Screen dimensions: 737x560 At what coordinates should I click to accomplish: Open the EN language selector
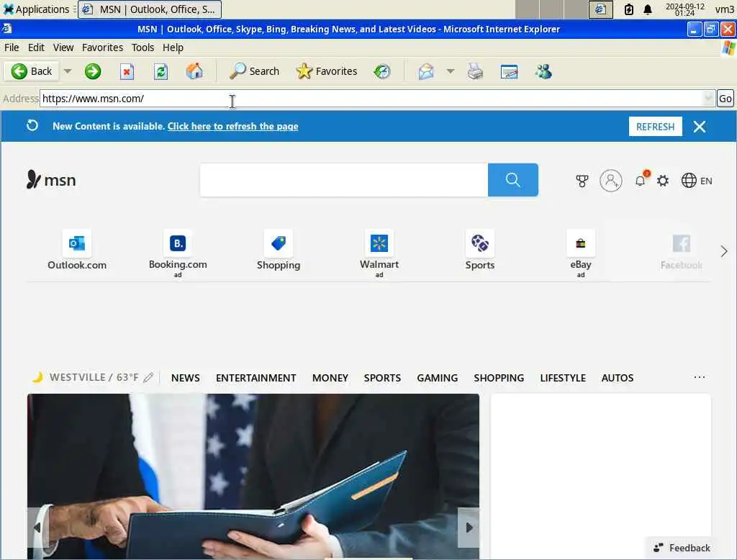tap(697, 181)
